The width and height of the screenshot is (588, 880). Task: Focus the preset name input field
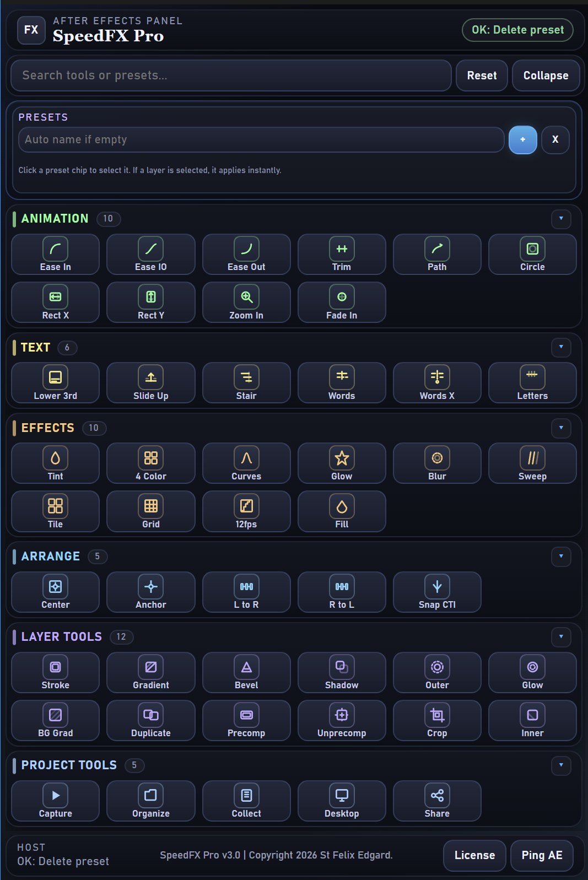click(x=261, y=140)
